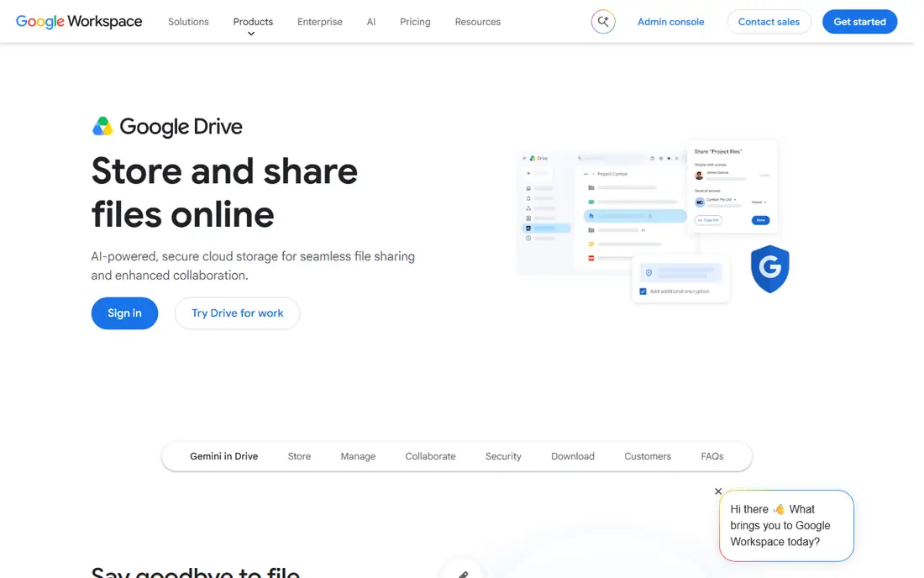Click the Google Drive triangle logo

[x=102, y=126]
